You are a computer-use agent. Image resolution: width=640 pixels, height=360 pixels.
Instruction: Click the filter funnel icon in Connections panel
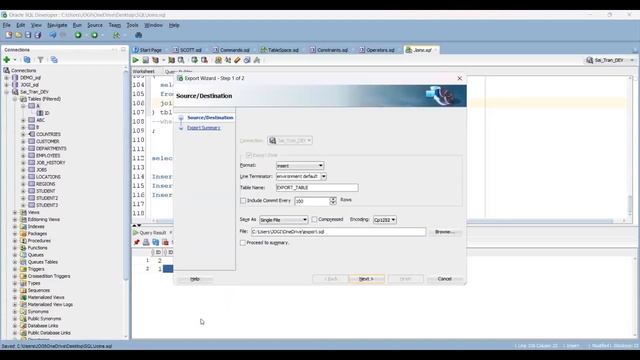tap(40, 60)
